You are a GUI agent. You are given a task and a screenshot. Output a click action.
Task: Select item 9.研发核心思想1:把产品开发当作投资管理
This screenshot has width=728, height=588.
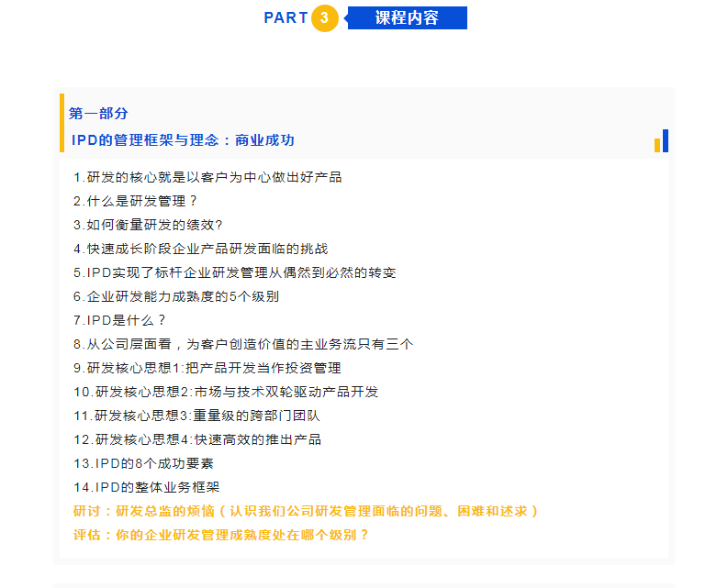pyautogui.click(x=207, y=368)
